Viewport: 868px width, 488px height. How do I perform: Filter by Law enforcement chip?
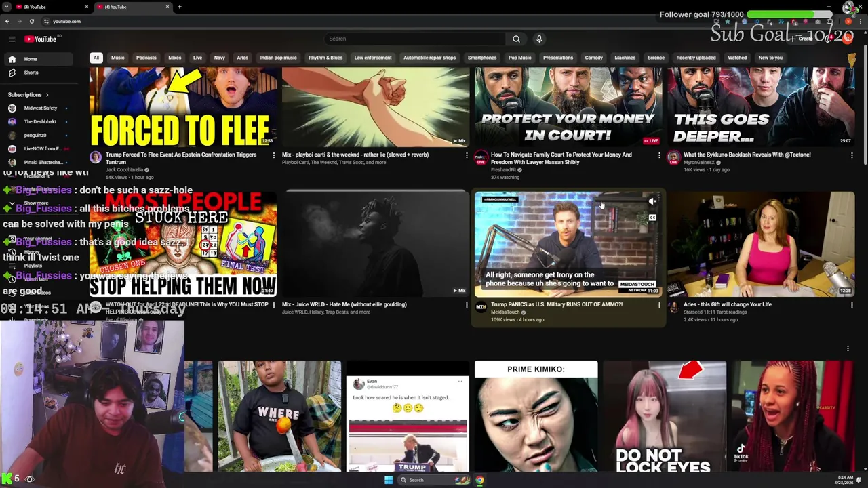point(373,58)
